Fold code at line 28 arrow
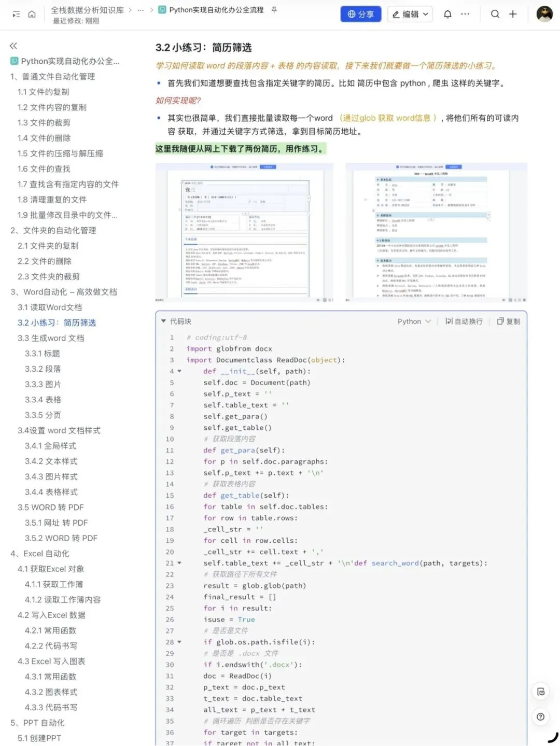 coord(179,642)
